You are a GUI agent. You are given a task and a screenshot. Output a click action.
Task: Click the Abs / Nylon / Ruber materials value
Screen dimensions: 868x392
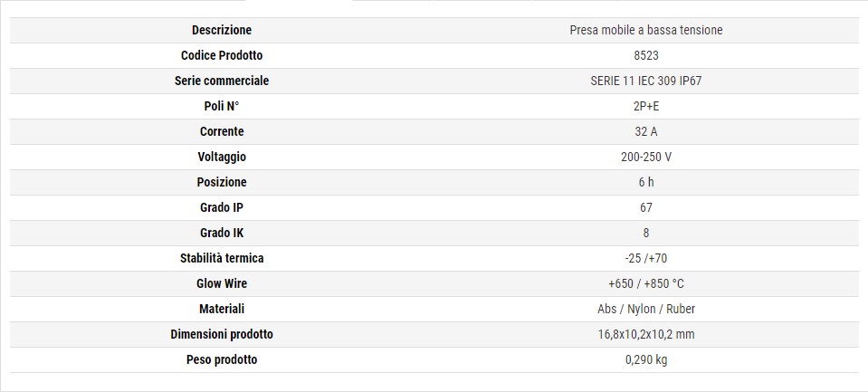pos(646,309)
